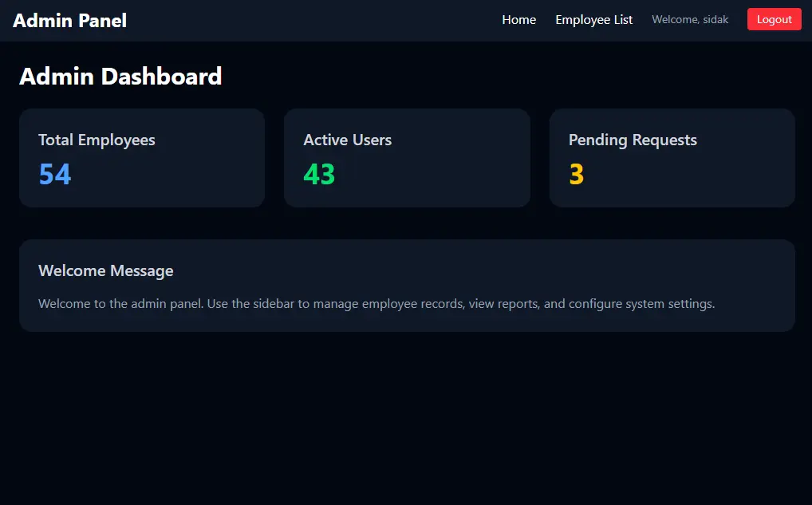Click the yellow pending requests count 3
This screenshot has width=812, height=505.
[x=577, y=174]
